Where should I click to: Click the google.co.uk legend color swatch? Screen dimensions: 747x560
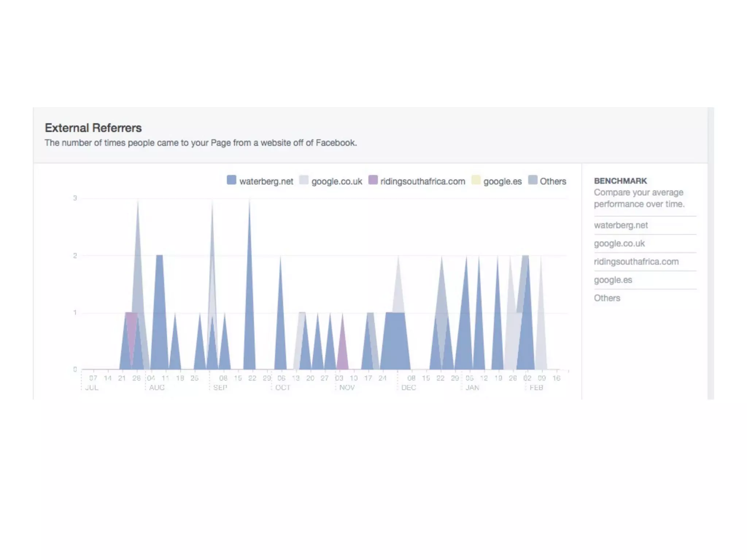pos(303,180)
